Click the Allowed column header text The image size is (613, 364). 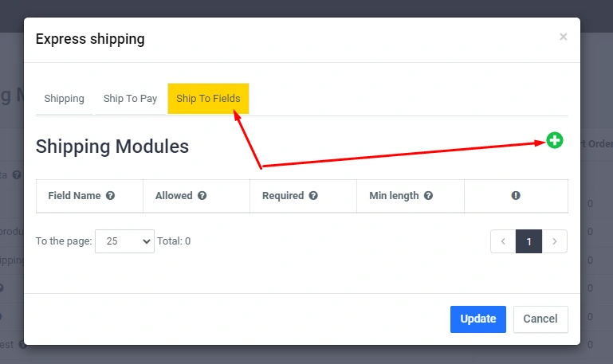coord(174,196)
